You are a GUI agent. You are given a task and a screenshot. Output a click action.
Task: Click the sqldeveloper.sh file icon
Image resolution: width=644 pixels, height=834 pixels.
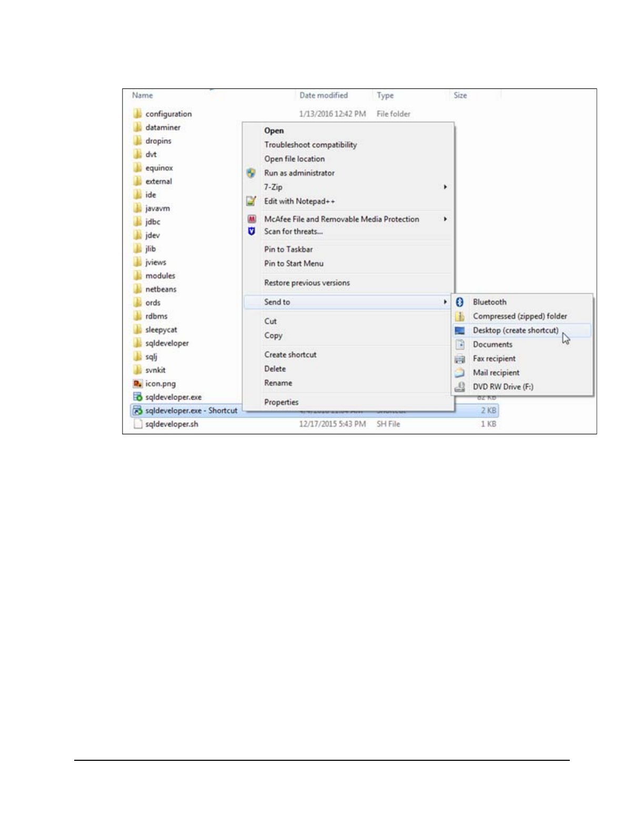point(138,424)
